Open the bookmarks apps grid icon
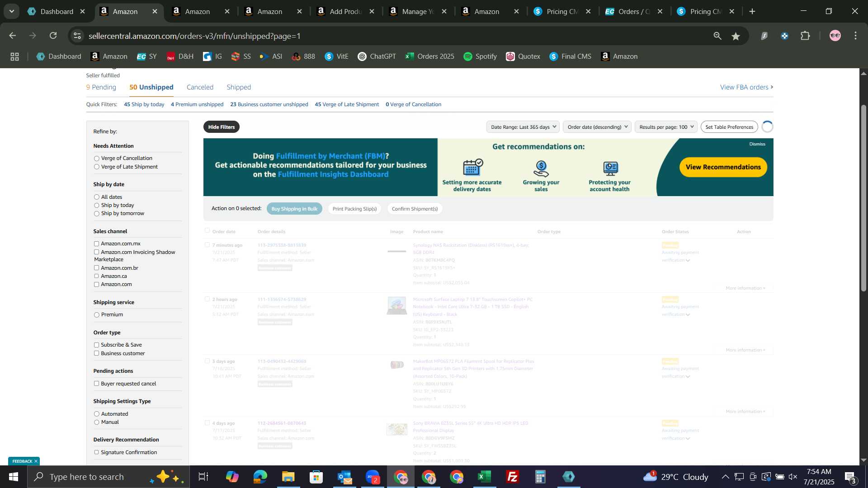This screenshot has width=868, height=488. pyautogui.click(x=14, y=56)
